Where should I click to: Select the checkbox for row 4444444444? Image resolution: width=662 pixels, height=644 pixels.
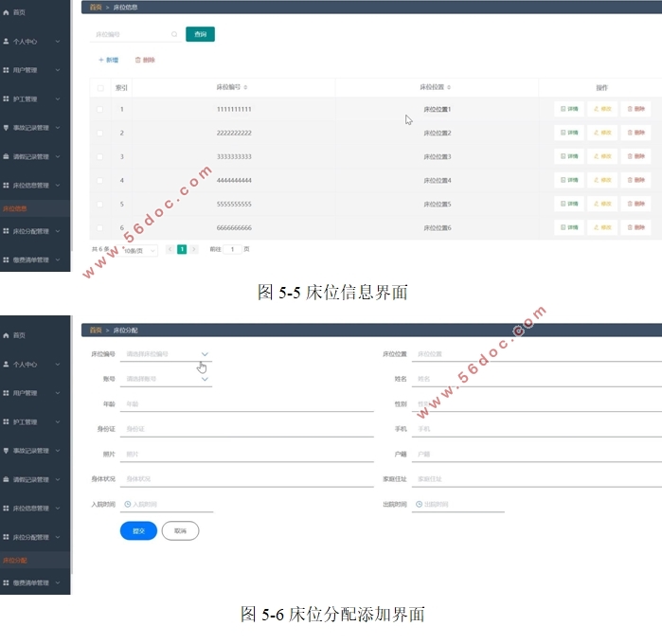[100, 180]
